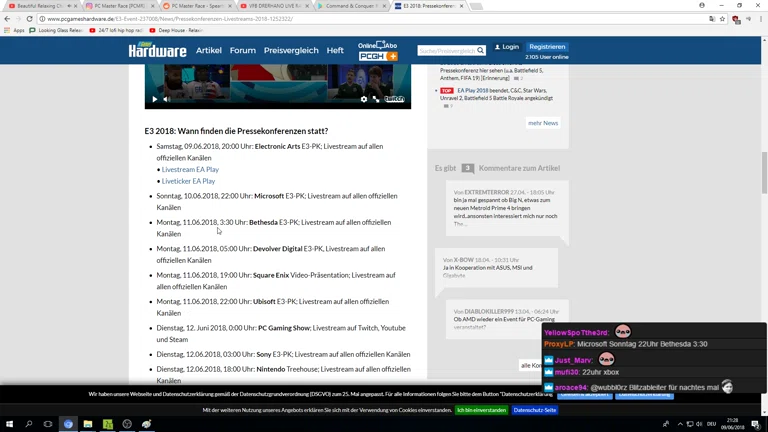
Task: Open the taskbar clock showing 21:28
Action: pos(732,424)
